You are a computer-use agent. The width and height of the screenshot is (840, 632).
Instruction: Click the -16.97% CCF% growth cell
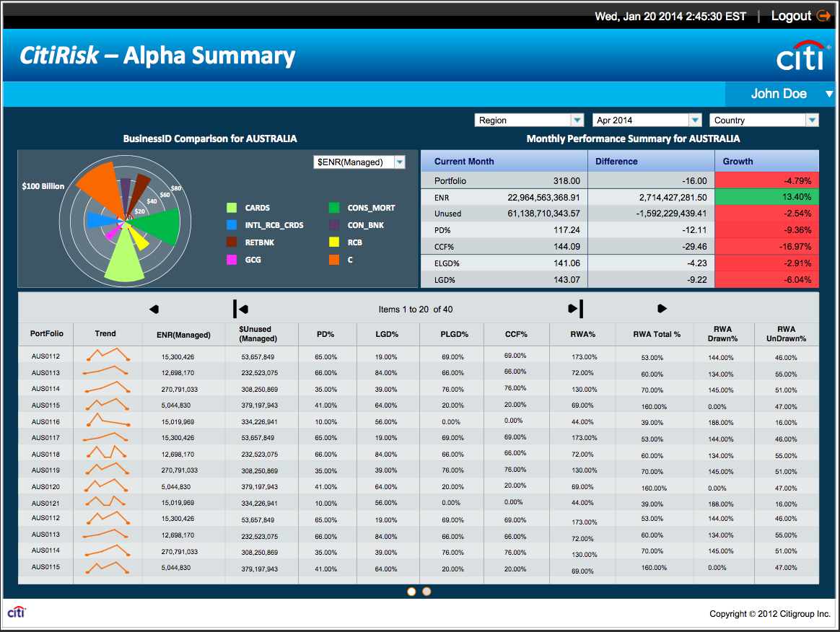click(x=766, y=246)
